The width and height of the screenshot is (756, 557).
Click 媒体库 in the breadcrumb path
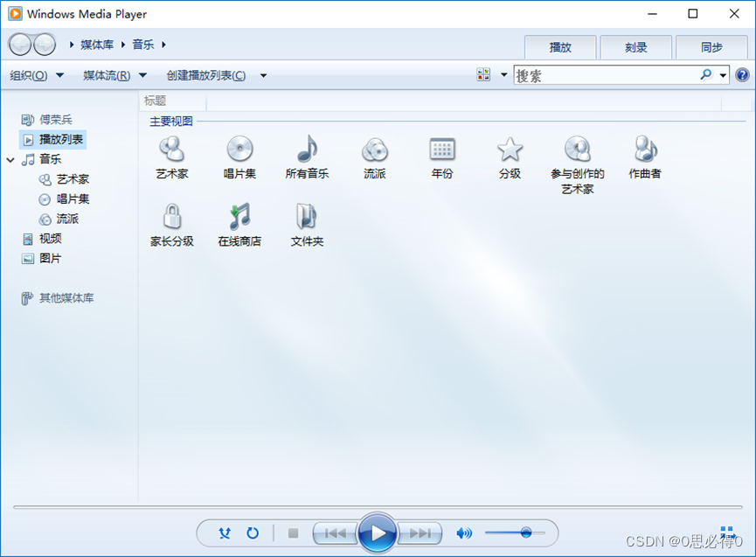[97, 45]
